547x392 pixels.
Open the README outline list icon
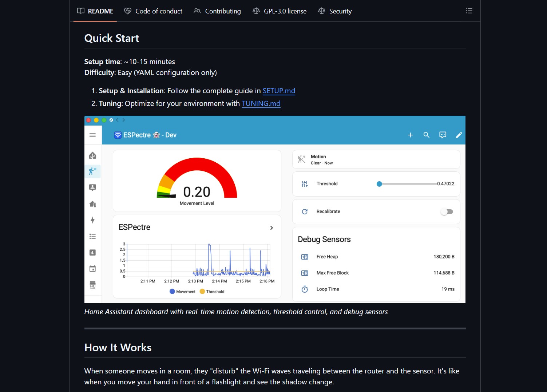469,11
